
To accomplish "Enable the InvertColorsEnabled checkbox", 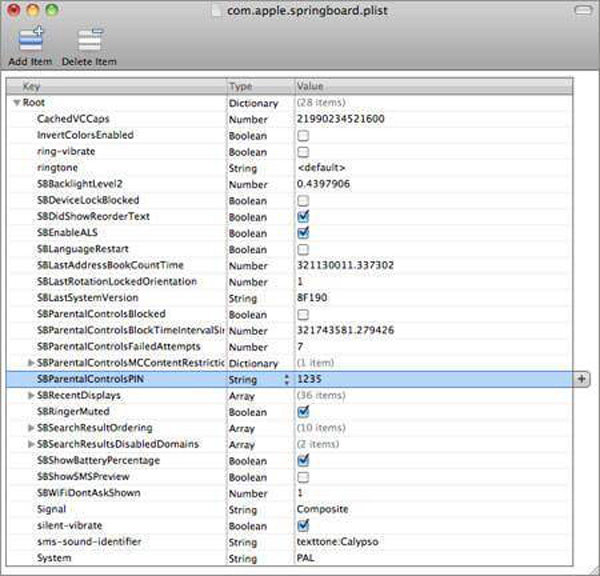I will click(302, 135).
